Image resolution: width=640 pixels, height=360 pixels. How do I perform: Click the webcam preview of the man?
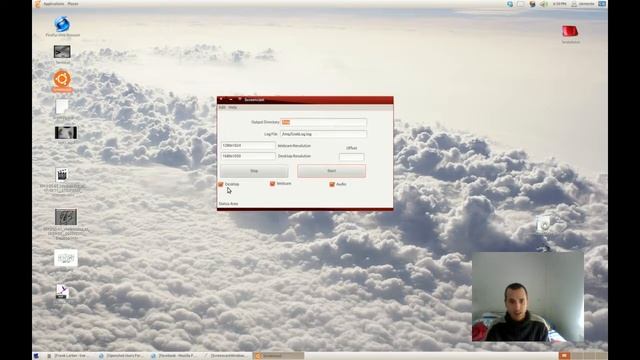coord(528,297)
